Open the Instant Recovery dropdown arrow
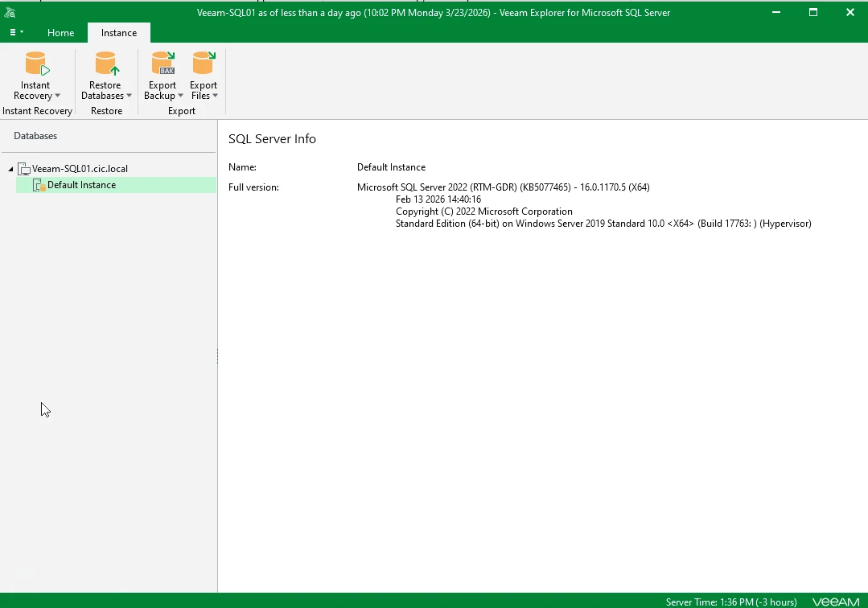The height and width of the screenshot is (608, 868). [x=57, y=96]
